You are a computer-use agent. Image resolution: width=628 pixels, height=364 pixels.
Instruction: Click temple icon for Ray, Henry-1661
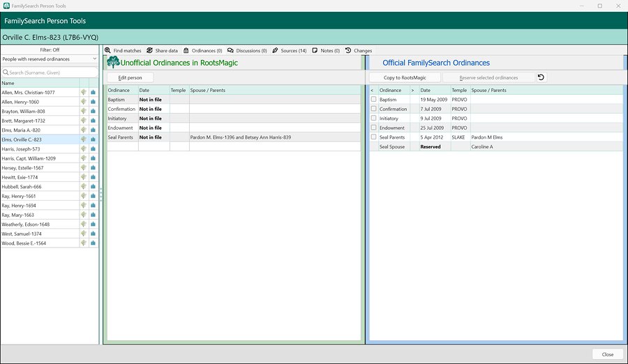94,196
